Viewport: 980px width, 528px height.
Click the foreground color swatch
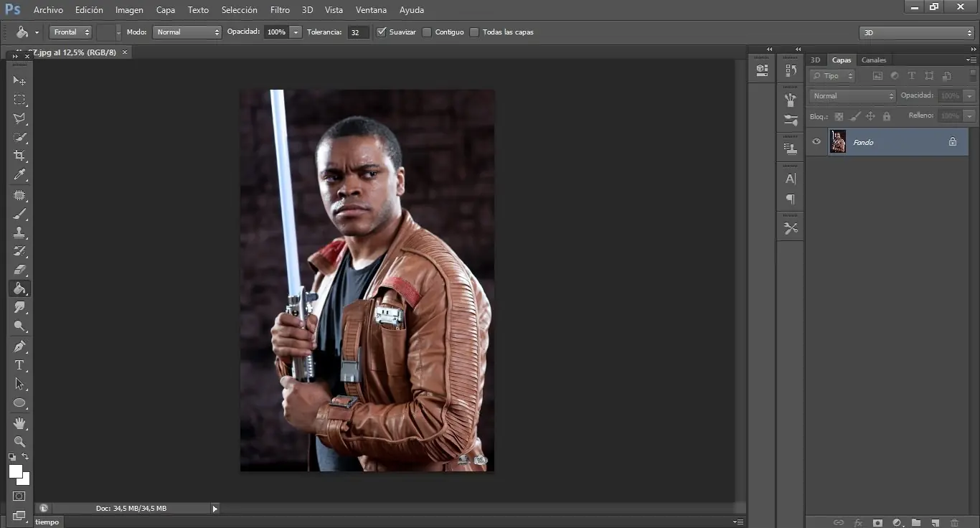[x=15, y=471]
